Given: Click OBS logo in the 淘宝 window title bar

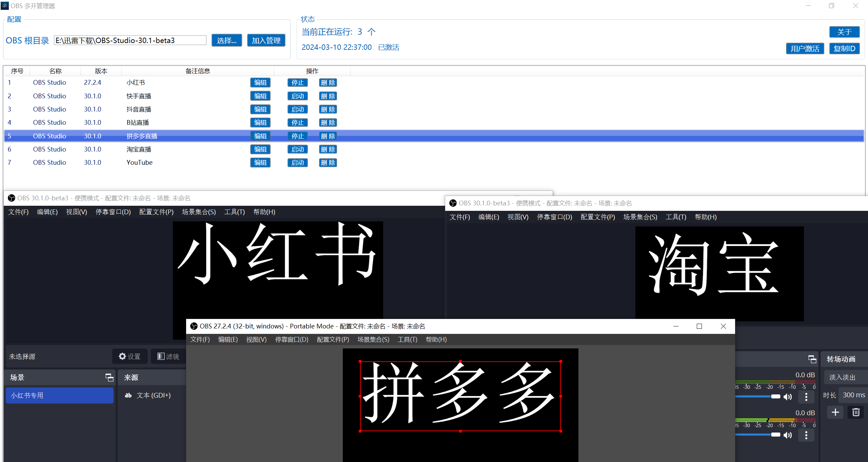Looking at the screenshot, I should 453,203.
